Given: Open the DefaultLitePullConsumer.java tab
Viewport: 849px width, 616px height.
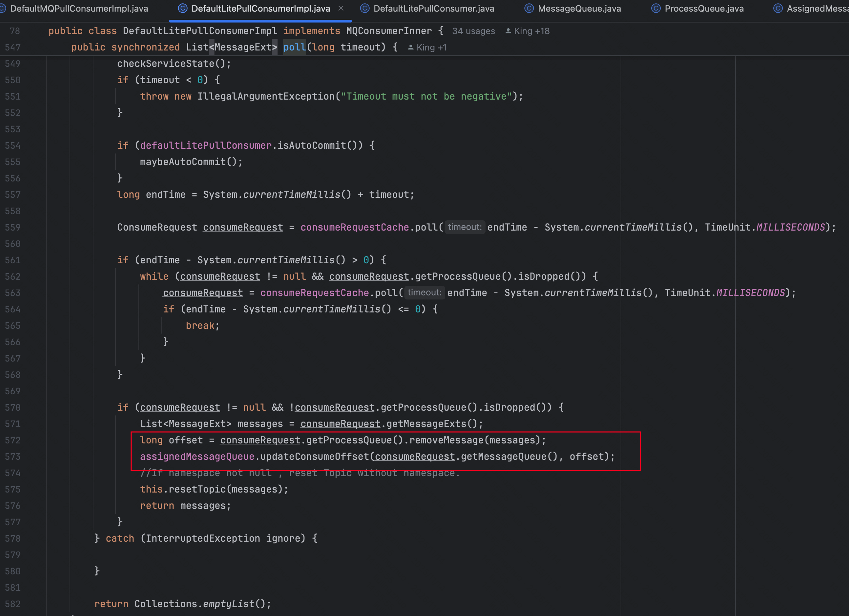Looking at the screenshot, I should (x=433, y=8).
